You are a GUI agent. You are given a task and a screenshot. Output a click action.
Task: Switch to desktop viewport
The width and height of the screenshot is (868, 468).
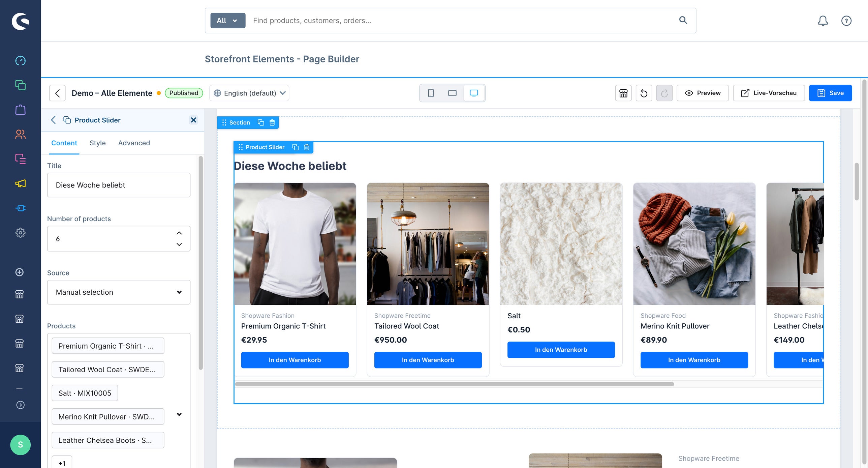click(474, 93)
